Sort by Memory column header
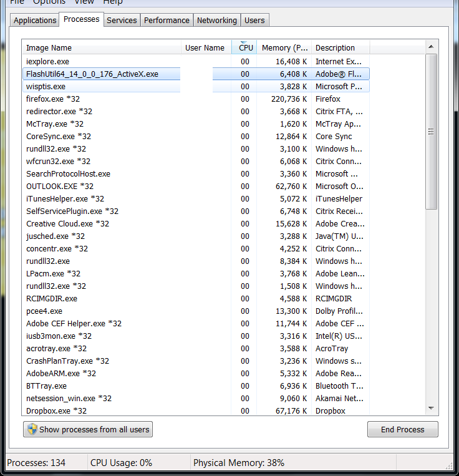The image size is (459, 476). 284,47
